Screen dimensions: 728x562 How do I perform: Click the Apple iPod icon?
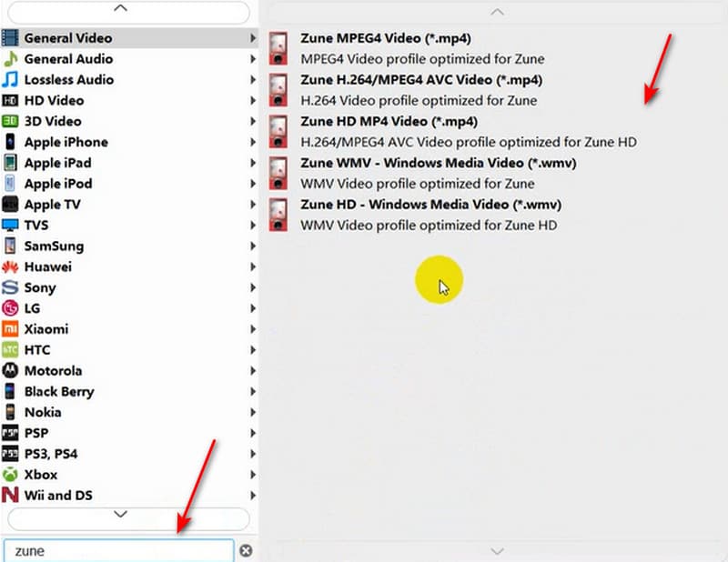coord(10,184)
